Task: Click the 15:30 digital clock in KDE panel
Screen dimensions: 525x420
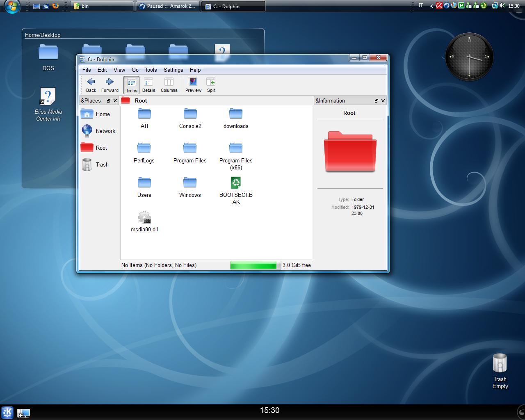Action: pyautogui.click(x=269, y=410)
